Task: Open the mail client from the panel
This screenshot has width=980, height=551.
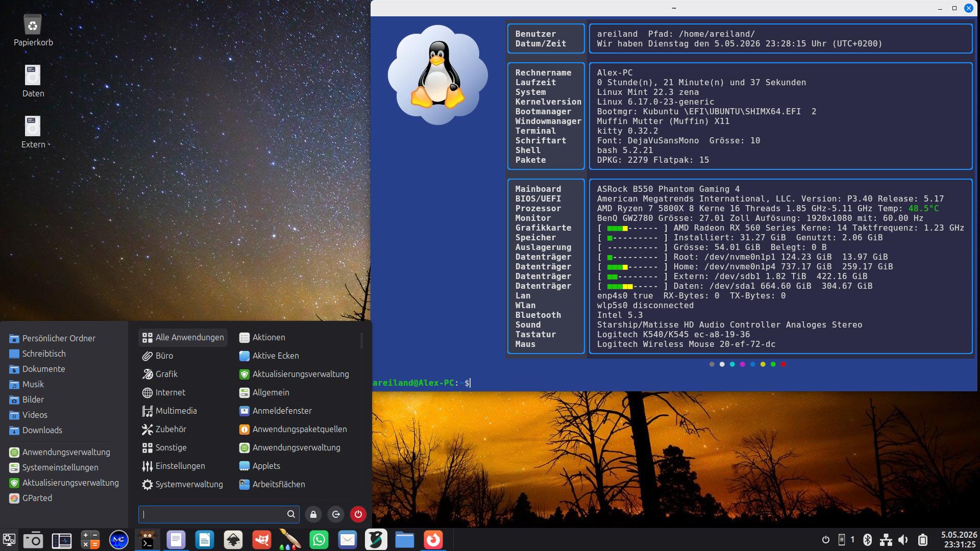Action: tap(348, 540)
